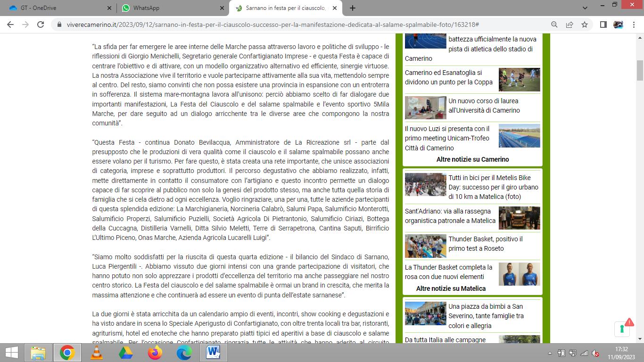Open the wired network tray icon
The height and width of the screenshot is (362, 644).
coord(572,353)
